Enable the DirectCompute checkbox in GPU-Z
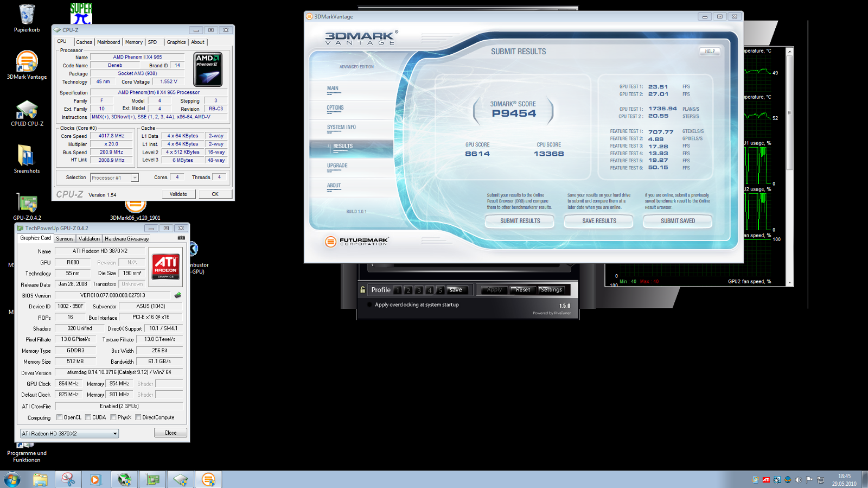The height and width of the screenshot is (488, 868). 138,417
